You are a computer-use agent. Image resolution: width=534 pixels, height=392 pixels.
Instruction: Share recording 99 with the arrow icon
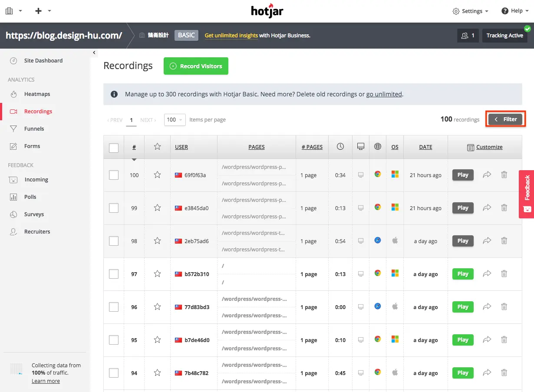[x=487, y=208]
